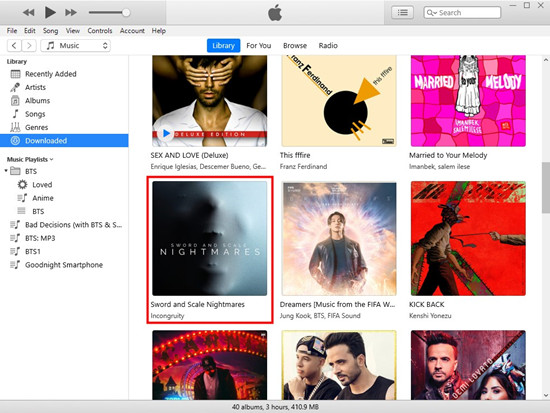Click the scrollbar down arrow
The width and height of the screenshot is (550, 413).
click(545, 395)
